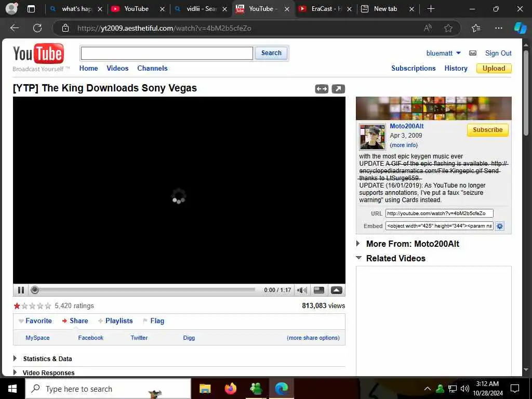
Task: Share the video on Digg
Action: [189, 338]
